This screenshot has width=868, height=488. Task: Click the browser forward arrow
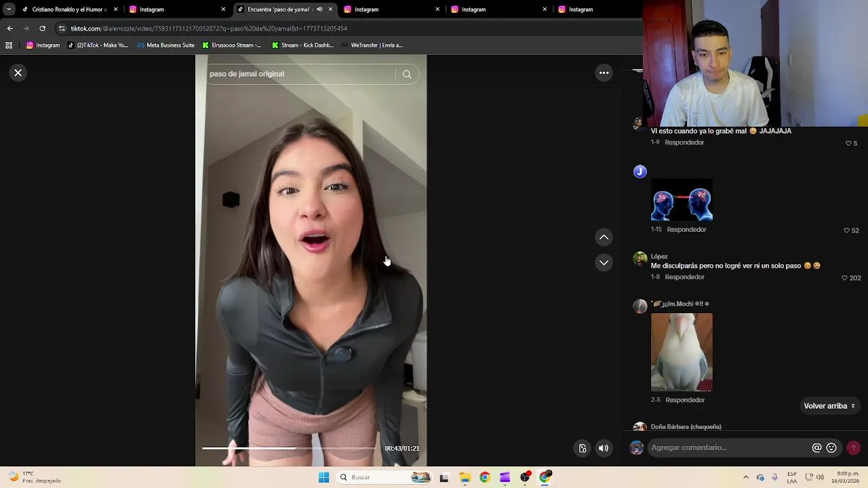(x=26, y=28)
